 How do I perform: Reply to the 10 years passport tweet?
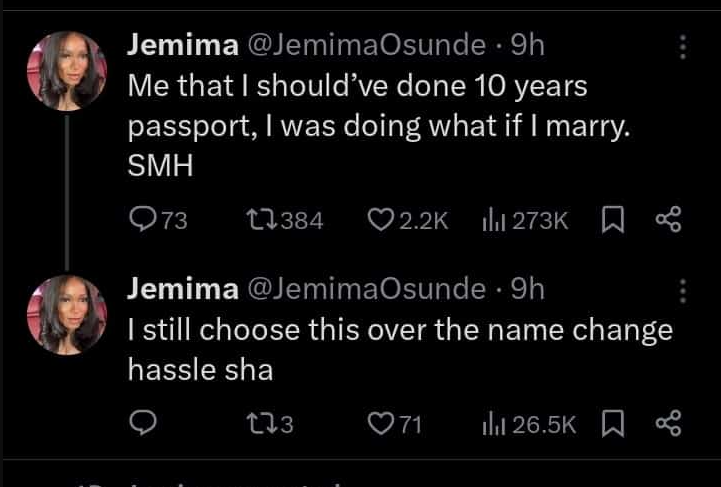tap(143, 221)
